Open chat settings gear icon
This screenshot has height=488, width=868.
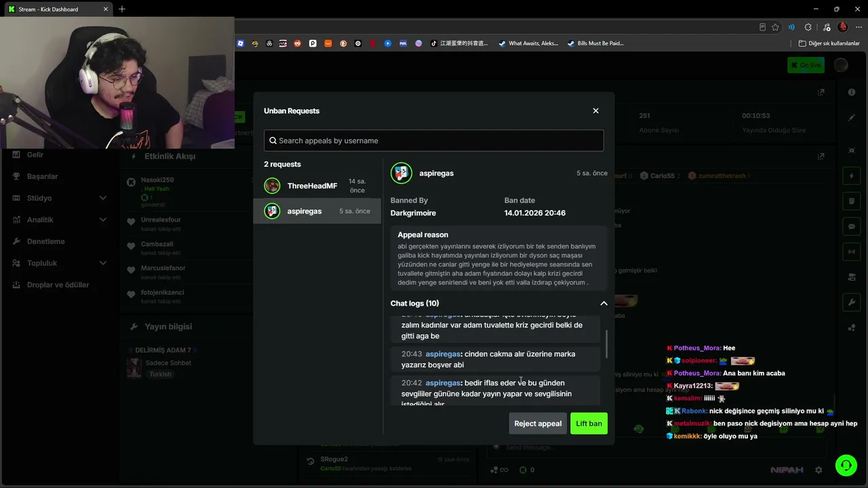[818, 470]
